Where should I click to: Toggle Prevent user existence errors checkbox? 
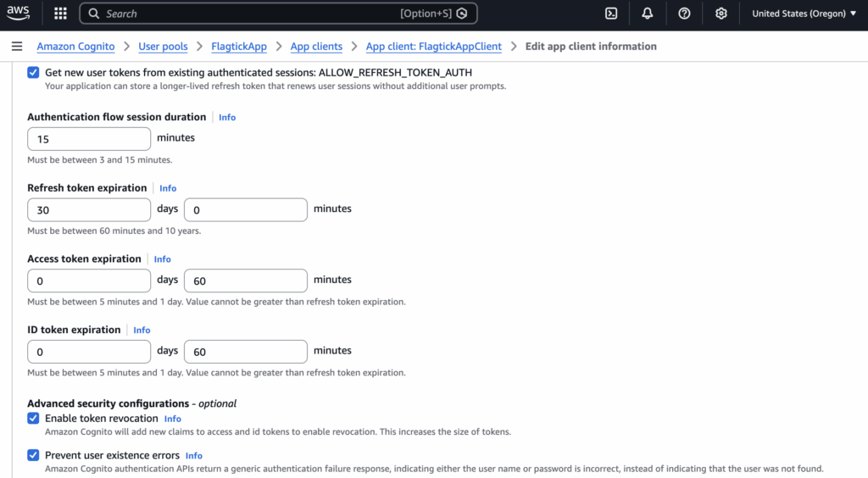[x=33, y=455]
